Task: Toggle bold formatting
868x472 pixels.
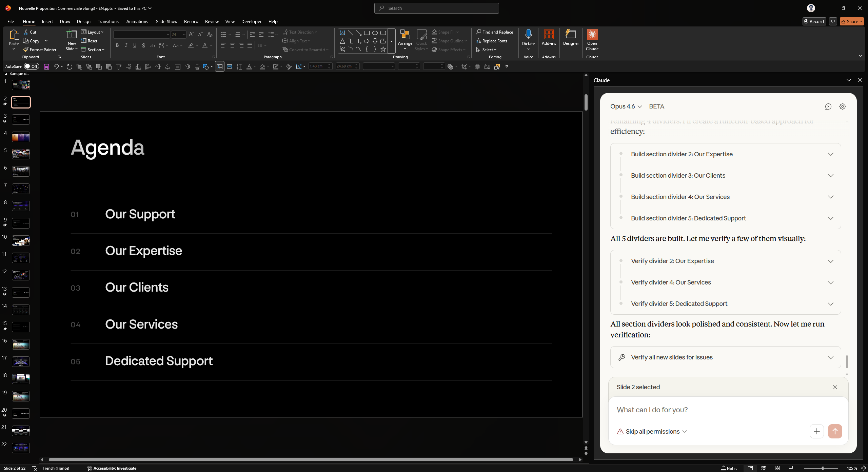Action: [x=117, y=45]
